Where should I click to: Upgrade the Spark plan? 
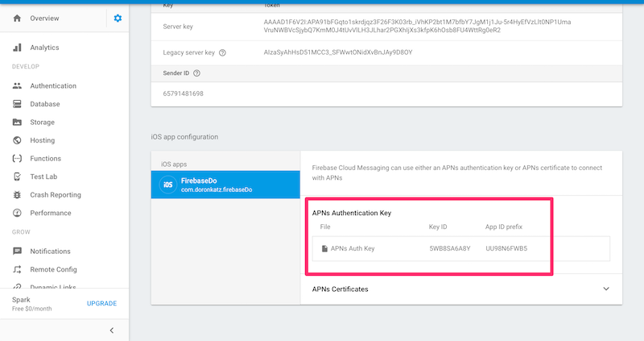[102, 303]
